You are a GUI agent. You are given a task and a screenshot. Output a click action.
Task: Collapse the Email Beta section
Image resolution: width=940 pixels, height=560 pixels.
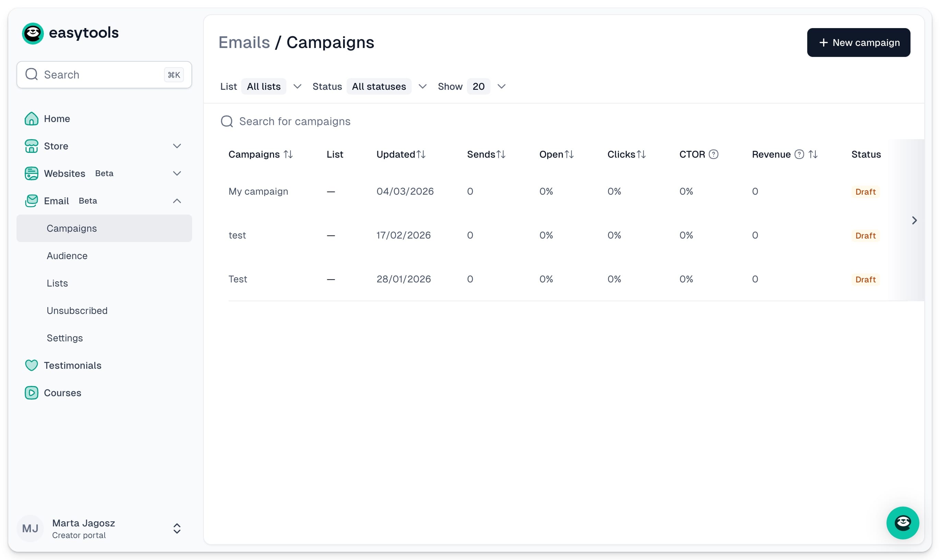coord(177,201)
